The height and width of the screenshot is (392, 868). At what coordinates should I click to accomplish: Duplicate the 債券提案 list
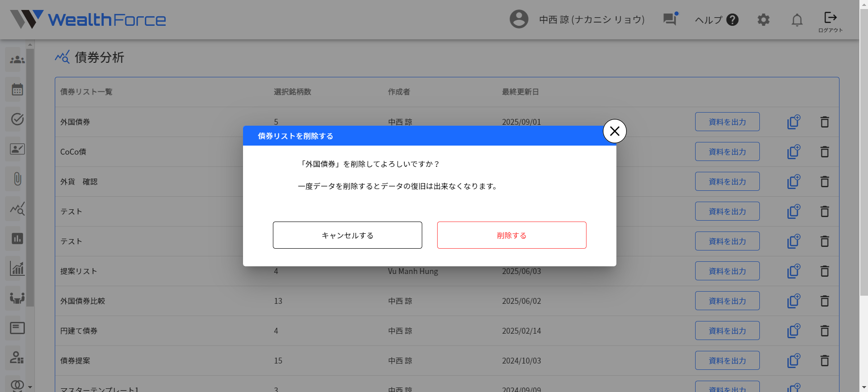pos(794,360)
